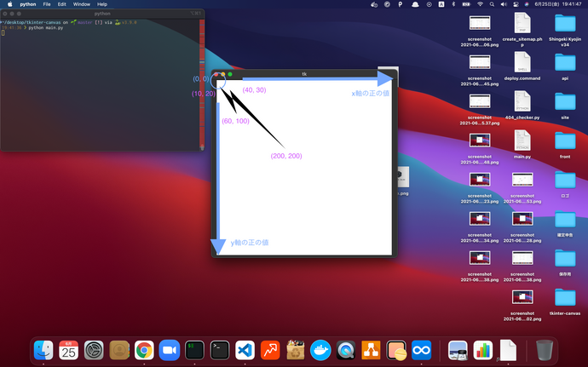
Task: Select the front folder on desktop
Action: [565, 144]
